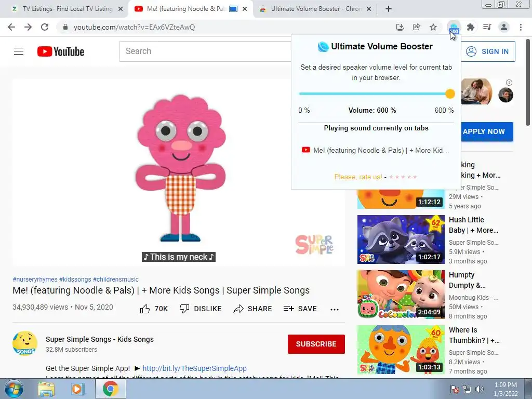532x399 pixels.
Task: Open Chrome's three-dot menu
Action: 521,27
